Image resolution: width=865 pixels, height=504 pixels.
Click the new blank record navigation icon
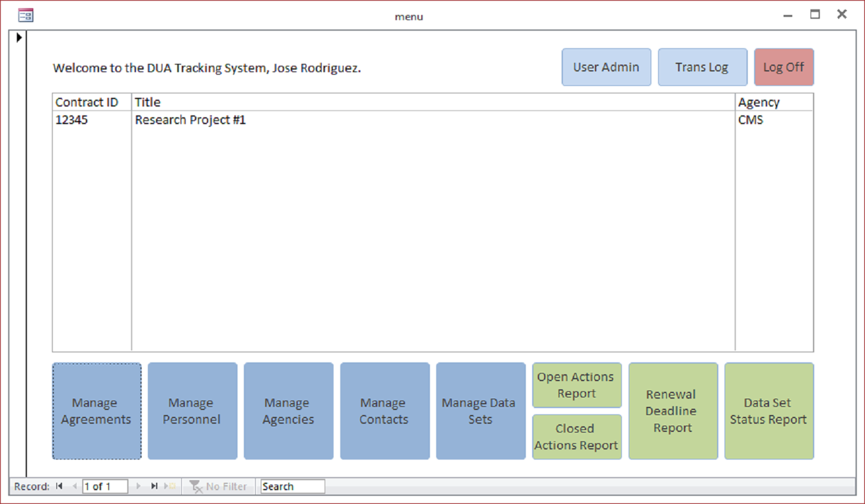point(170,486)
